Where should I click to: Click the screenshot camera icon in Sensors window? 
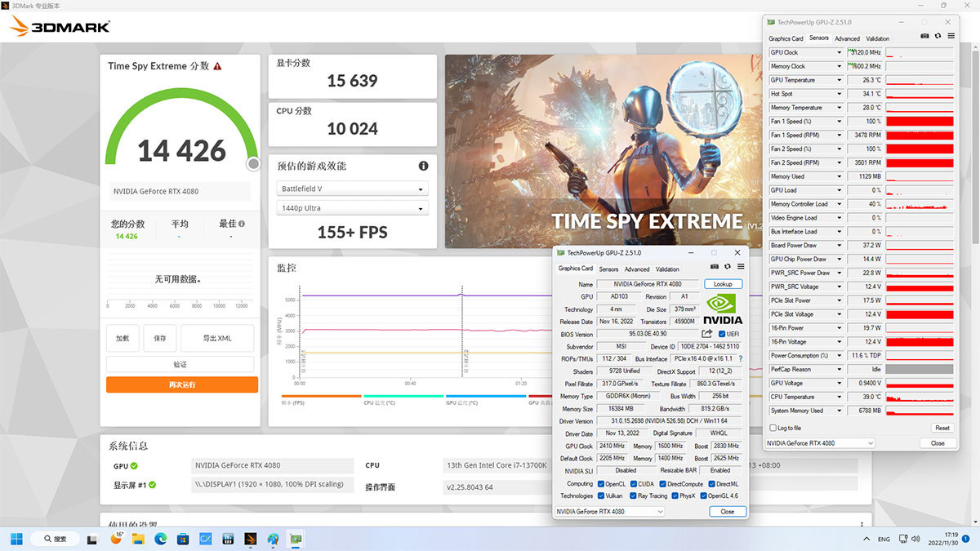pos(924,36)
